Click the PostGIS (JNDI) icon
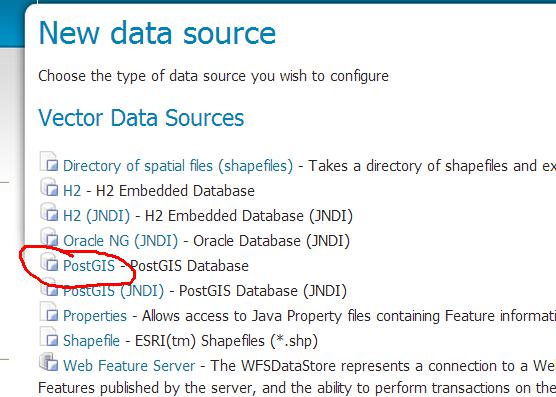Viewport: 556px width, 397px height. [x=49, y=287]
